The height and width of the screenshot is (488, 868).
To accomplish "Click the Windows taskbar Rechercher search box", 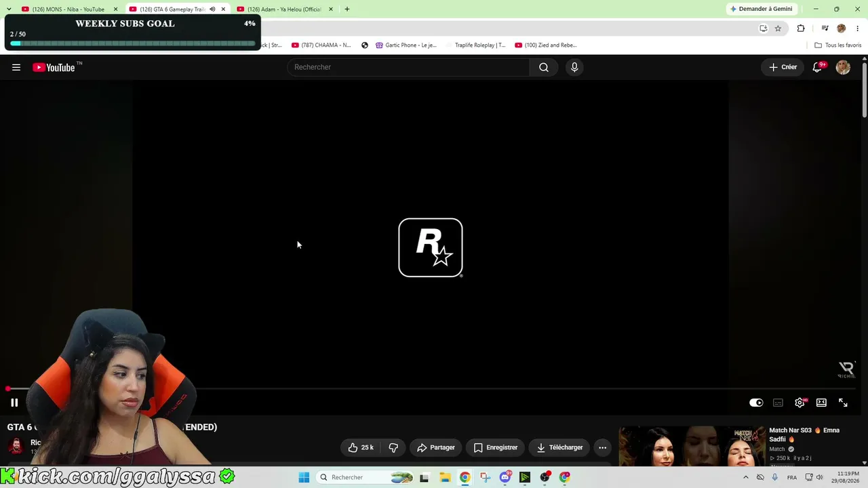I will 366,477.
